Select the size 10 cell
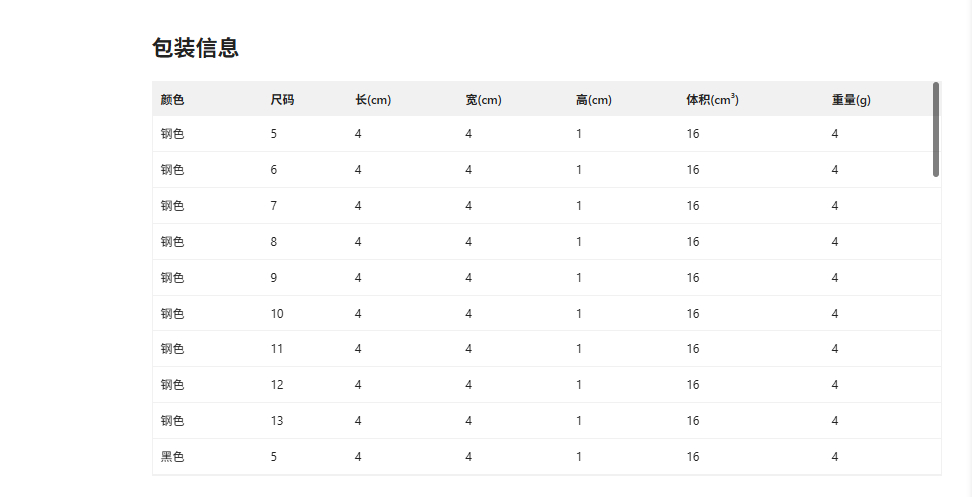 pyautogui.click(x=277, y=314)
